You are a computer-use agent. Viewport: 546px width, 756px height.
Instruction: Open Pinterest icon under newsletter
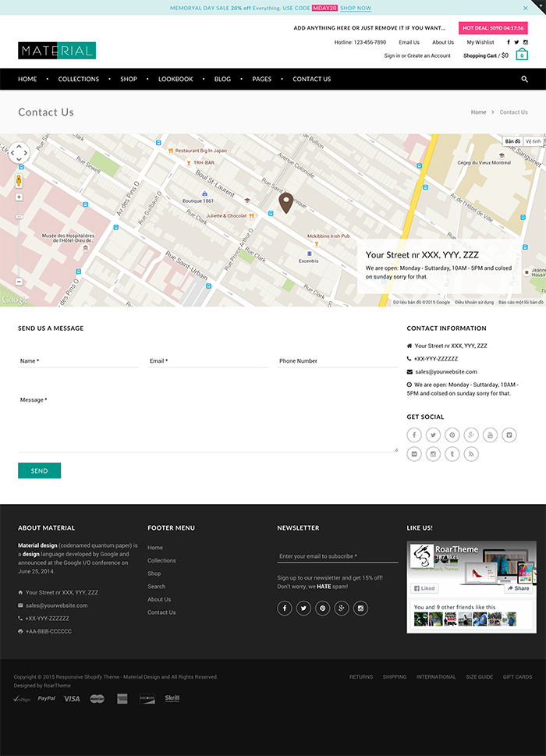pyautogui.click(x=322, y=608)
